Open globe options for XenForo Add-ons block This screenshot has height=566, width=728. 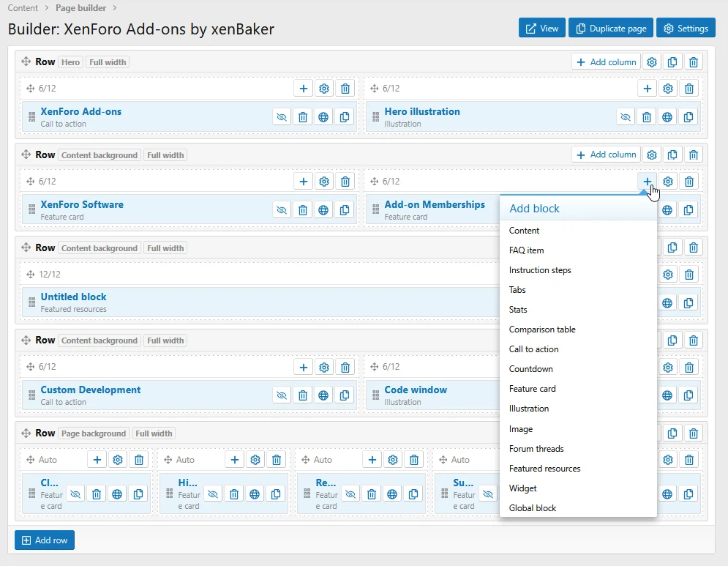(323, 117)
